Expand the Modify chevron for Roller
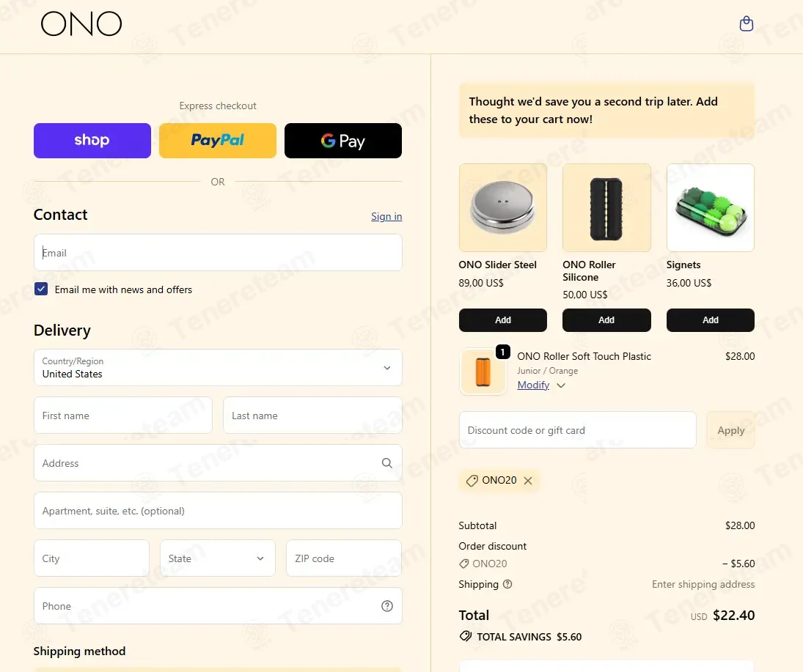Screen dimensions: 803x672 coord(561,385)
